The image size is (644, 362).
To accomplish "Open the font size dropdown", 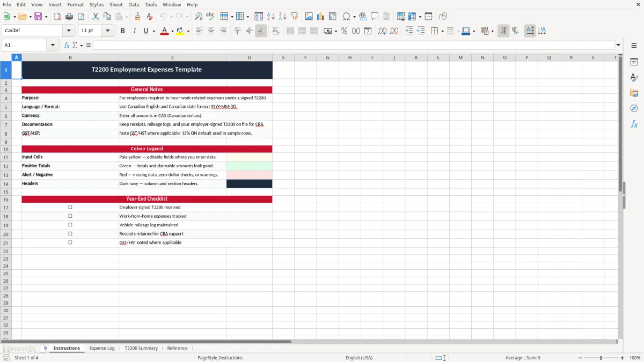I will tap(108, 31).
